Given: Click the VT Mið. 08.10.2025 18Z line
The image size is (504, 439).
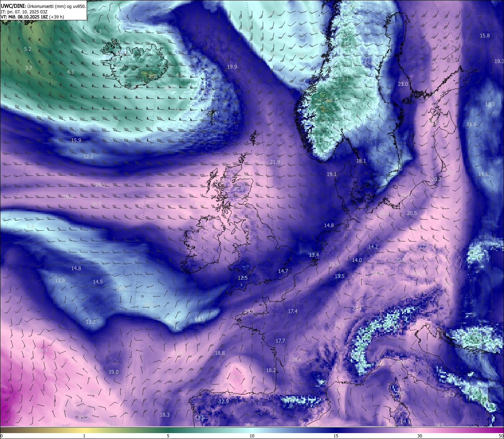Looking at the screenshot, I should click(32, 17).
